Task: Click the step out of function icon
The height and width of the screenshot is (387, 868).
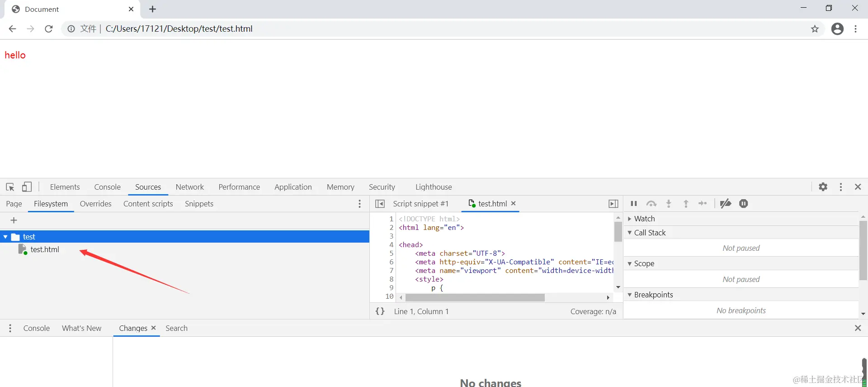Action: 686,204
